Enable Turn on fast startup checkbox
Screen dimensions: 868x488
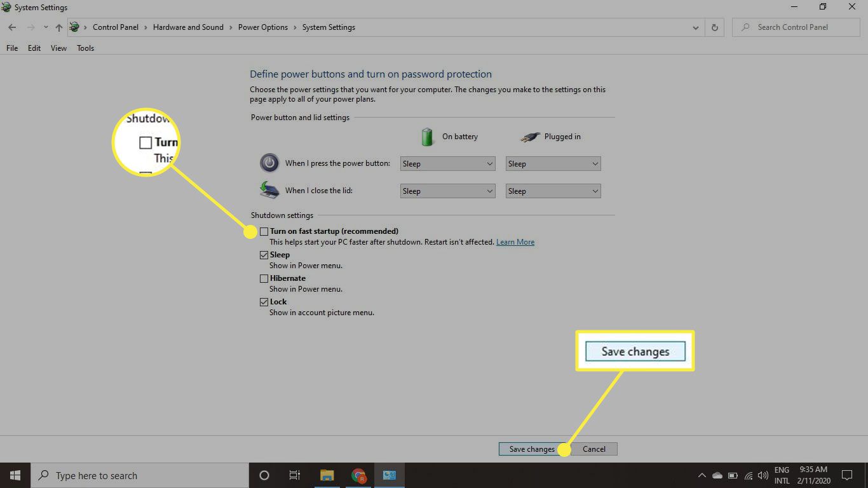[x=264, y=232]
